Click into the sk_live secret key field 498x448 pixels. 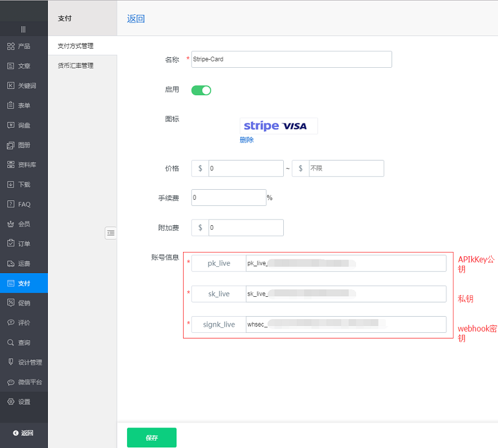click(x=345, y=294)
